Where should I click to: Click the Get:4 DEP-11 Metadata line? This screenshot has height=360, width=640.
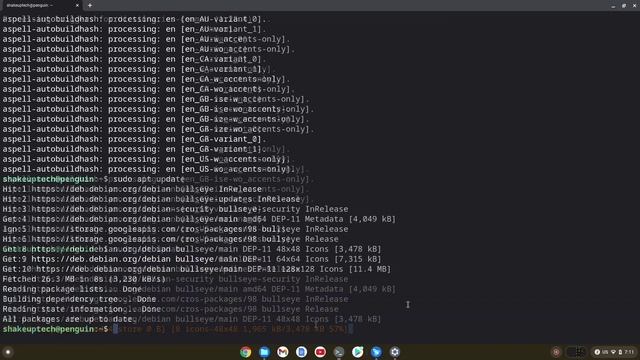coord(199,219)
